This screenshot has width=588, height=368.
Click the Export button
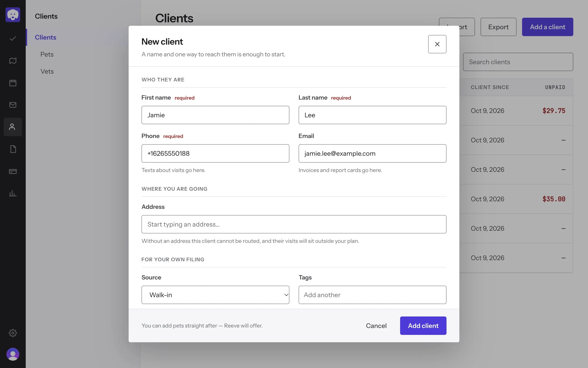(498, 27)
